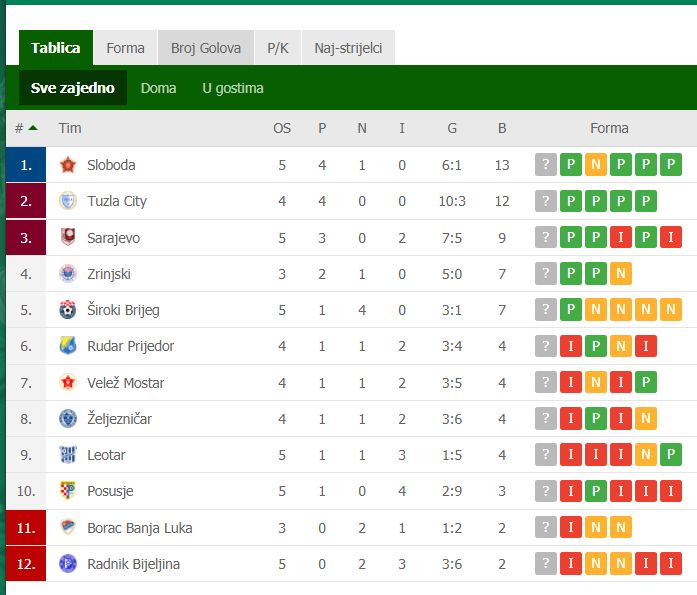
Task: Click the Željezničar club logo
Action: 68,419
